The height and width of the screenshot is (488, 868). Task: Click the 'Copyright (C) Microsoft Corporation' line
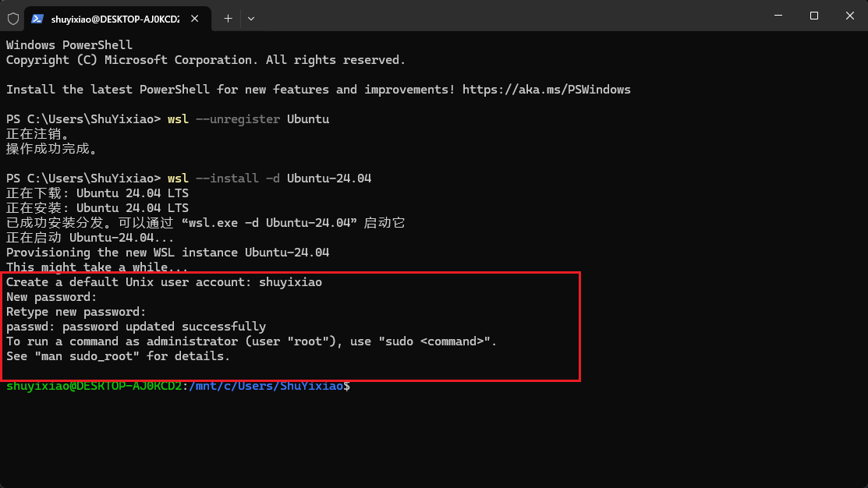[206, 60]
